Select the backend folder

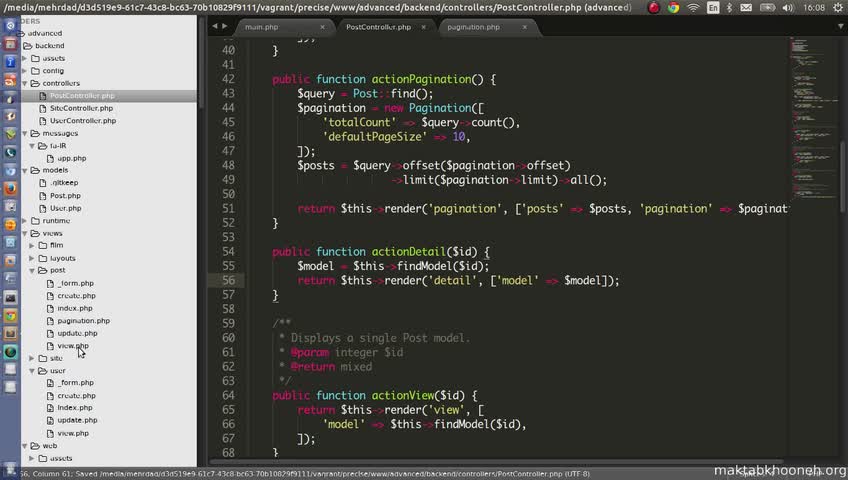click(x=49, y=46)
